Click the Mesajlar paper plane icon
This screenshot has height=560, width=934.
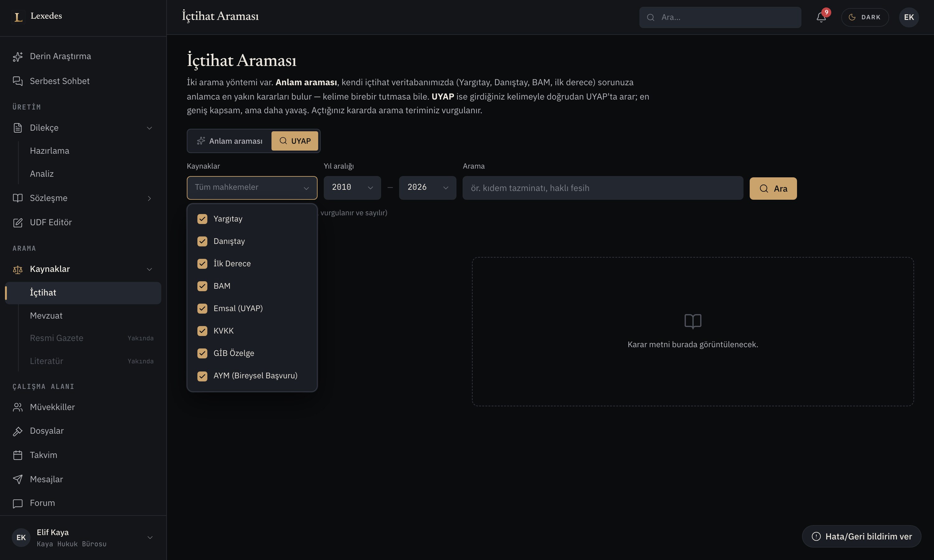point(18,479)
